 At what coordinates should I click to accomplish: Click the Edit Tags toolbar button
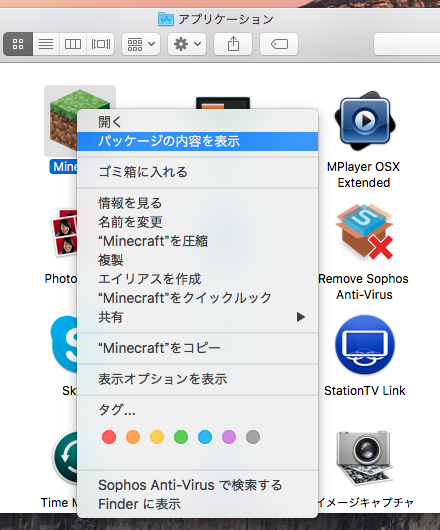point(279,44)
